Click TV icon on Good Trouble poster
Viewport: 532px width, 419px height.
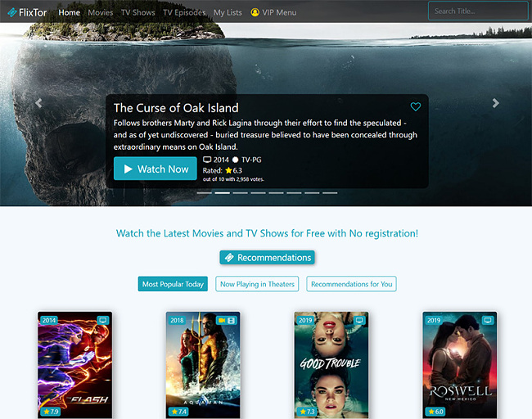point(359,320)
